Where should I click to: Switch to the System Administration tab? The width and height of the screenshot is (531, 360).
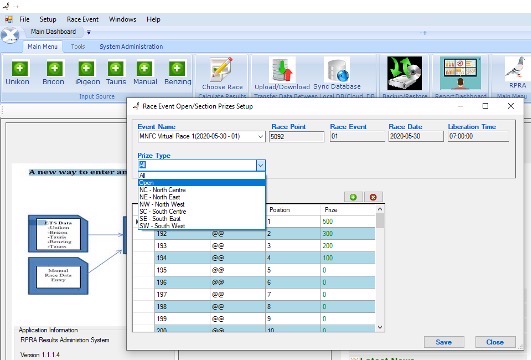[x=131, y=46]
